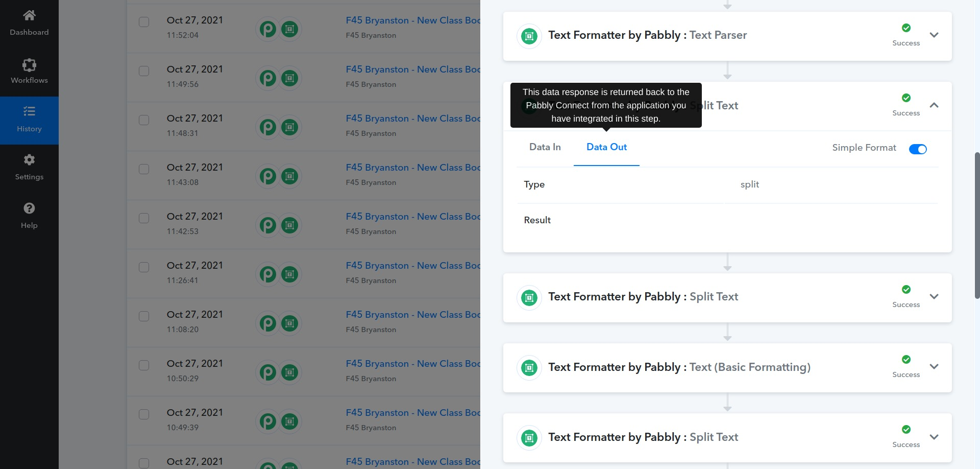Select checkbox for 11:52:04 history entry
The width and height of the screenshot is (980, 469).
[144, 22]
